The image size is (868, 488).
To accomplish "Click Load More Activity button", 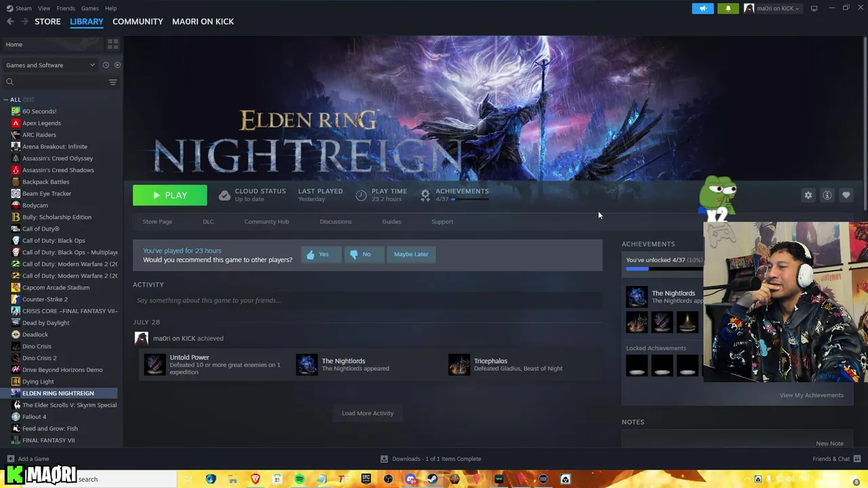I will 368,413.
